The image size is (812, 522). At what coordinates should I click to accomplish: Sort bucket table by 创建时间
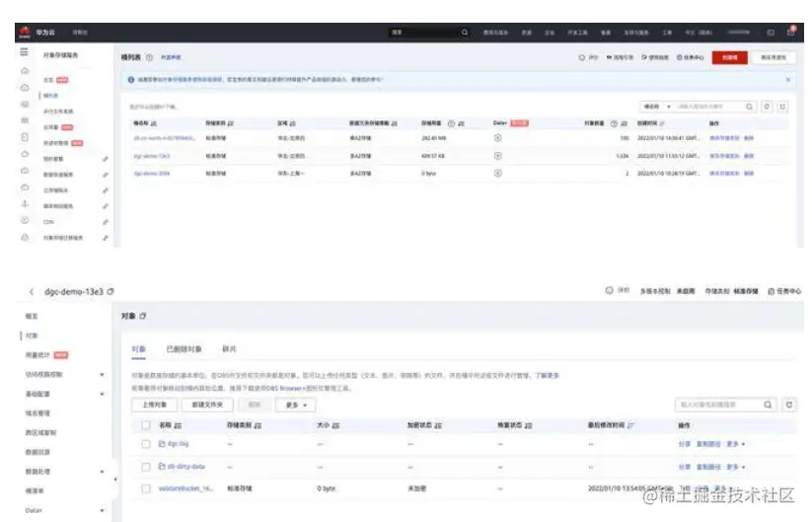click(x=662, y=123)
